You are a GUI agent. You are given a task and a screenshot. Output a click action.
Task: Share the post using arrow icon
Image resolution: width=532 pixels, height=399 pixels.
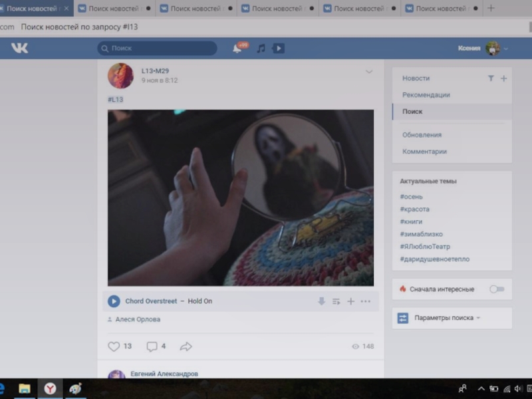pos(186,346)
